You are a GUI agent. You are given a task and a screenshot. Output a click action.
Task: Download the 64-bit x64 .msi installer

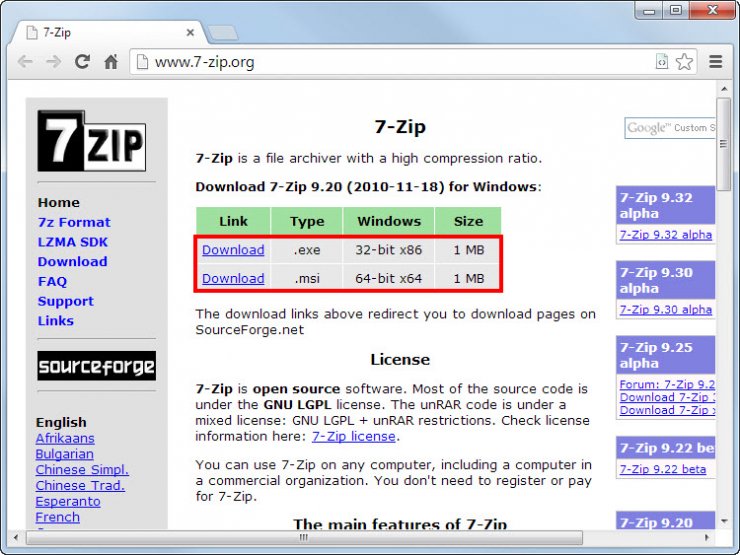coord(233,278)
